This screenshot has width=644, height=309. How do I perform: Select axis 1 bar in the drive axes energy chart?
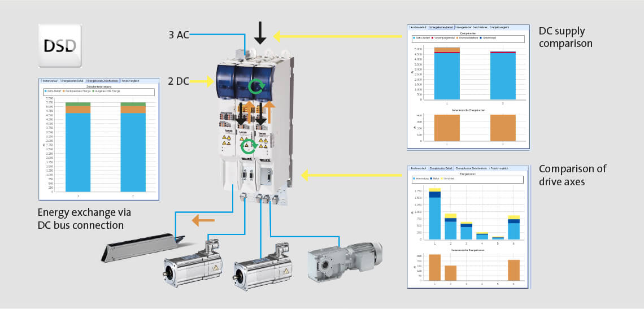point(435,214)
